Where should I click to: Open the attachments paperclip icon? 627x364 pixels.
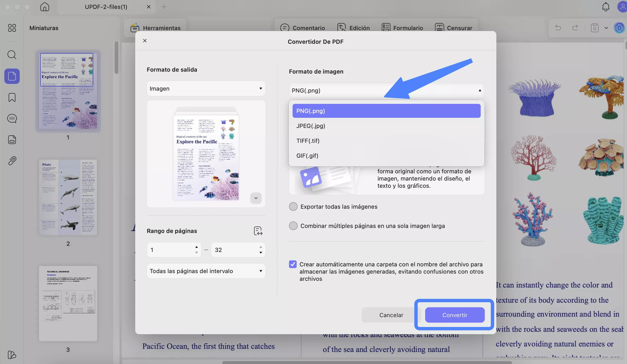12,161
